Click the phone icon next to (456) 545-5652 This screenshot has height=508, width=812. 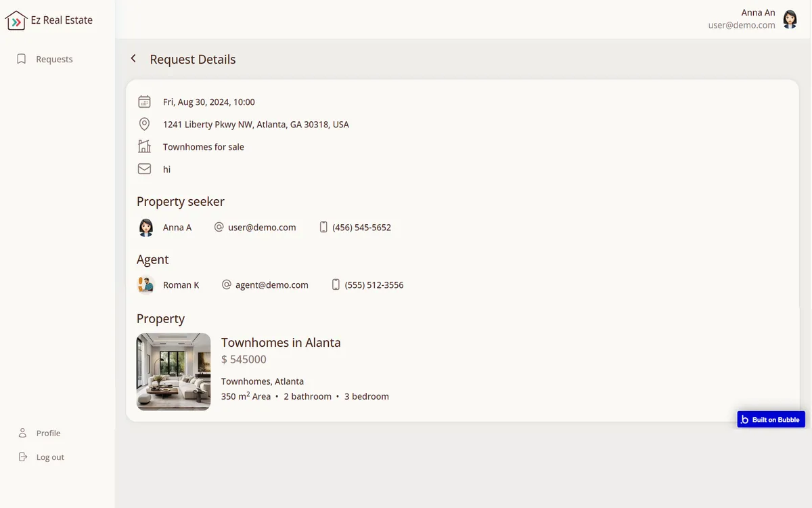pyautogui.click(x=323, y=227)
